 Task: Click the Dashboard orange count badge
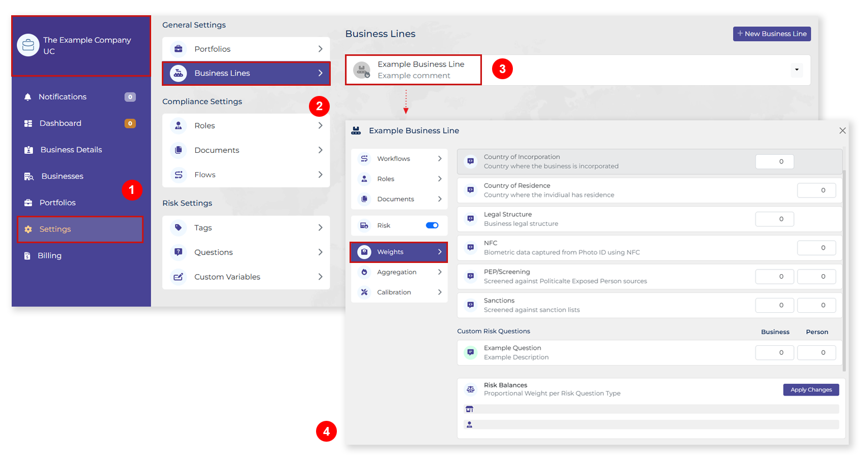tap(130, 123)
